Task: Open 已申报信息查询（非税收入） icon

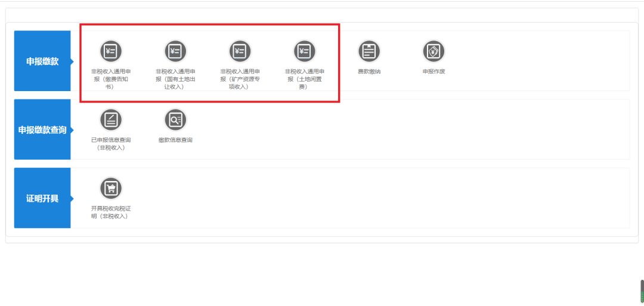Action: pos(111,120)
